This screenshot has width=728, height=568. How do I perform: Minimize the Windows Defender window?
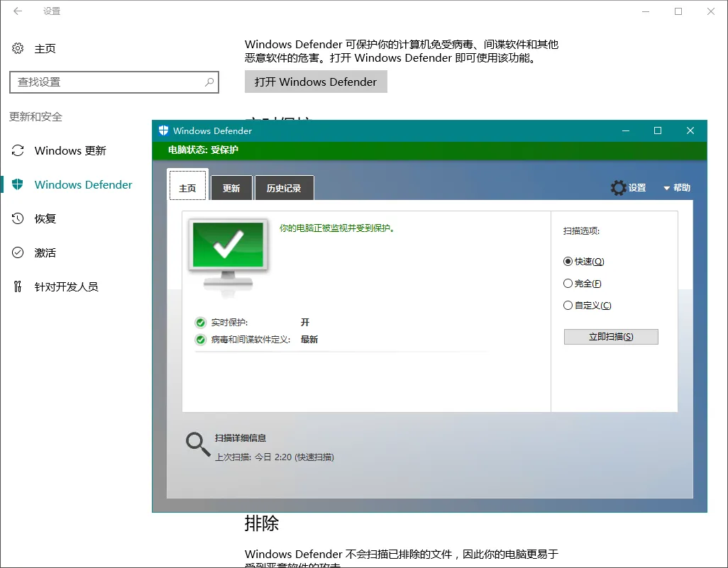point(626,131)
